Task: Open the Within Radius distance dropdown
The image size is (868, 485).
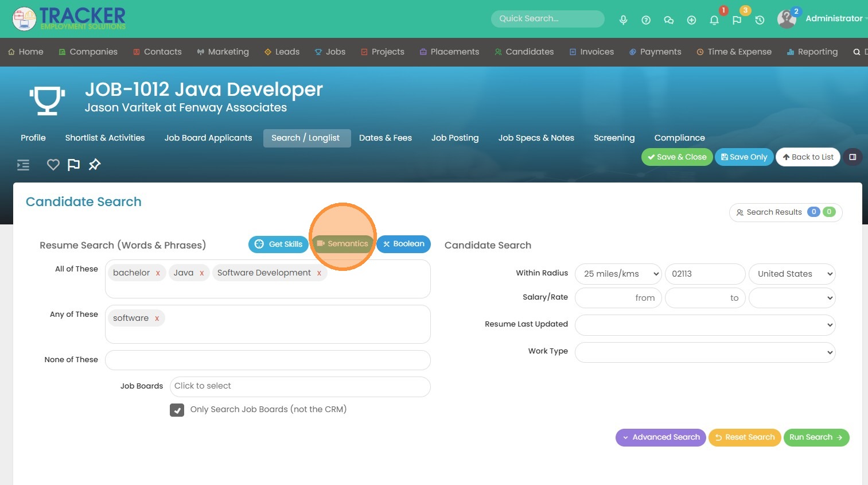Action: point(618,274)
